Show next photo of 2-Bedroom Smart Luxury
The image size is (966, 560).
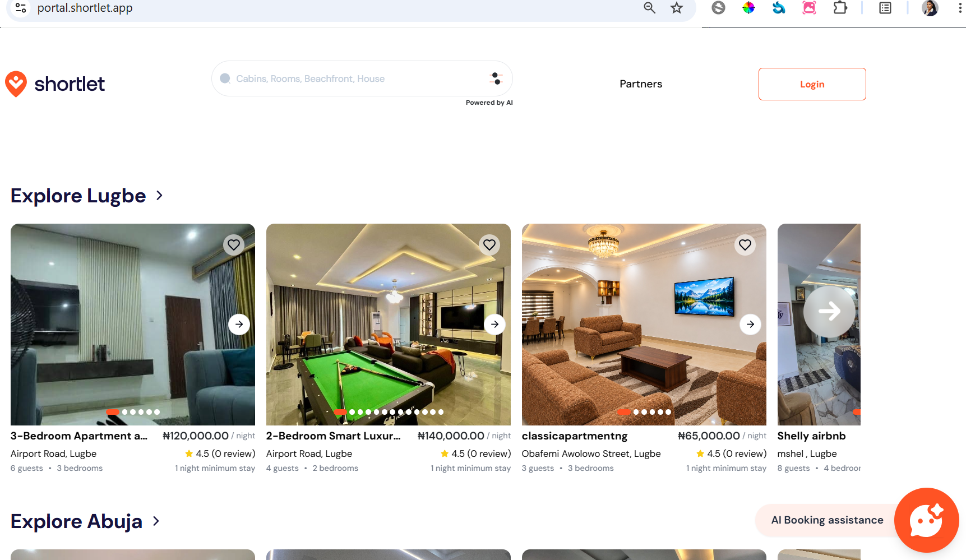[x=494, y=324]
